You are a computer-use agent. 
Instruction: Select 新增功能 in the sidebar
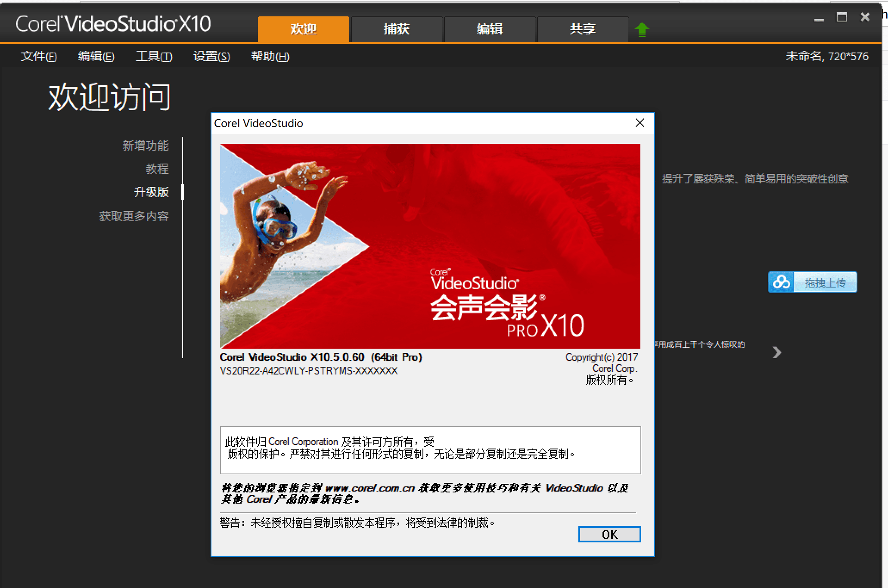point(145,146)
